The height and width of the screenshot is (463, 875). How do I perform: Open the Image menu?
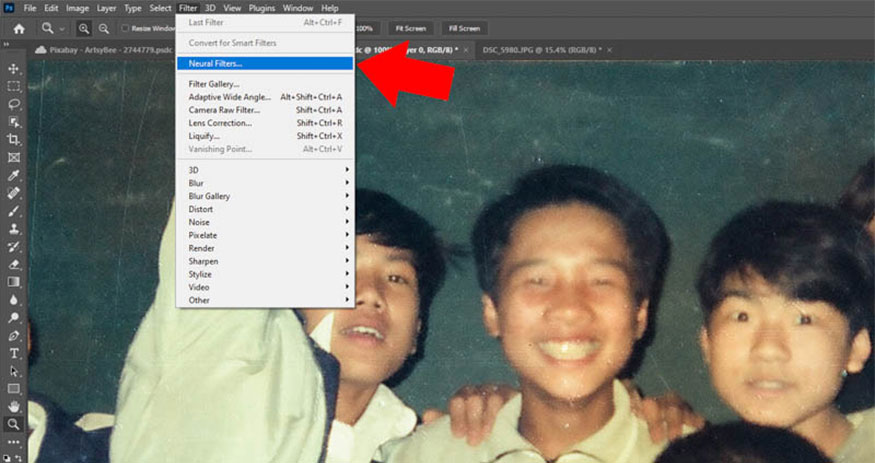[x=78, y=8]
